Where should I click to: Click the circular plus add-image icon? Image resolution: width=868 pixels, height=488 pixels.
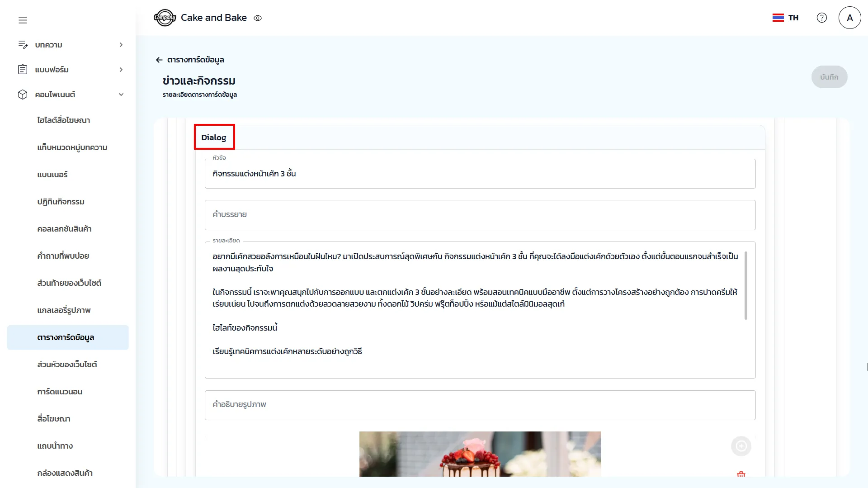point(741,446)
